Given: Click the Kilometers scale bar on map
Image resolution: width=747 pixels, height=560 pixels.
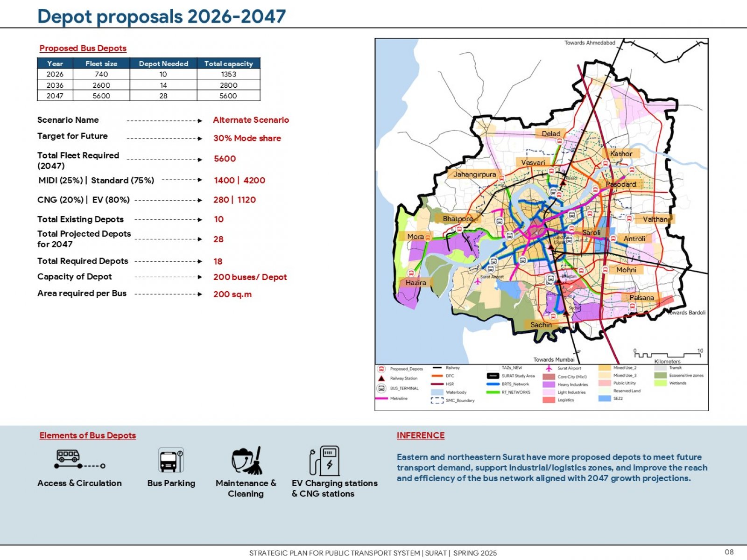Looking at the screenshot, I should 668,356.
